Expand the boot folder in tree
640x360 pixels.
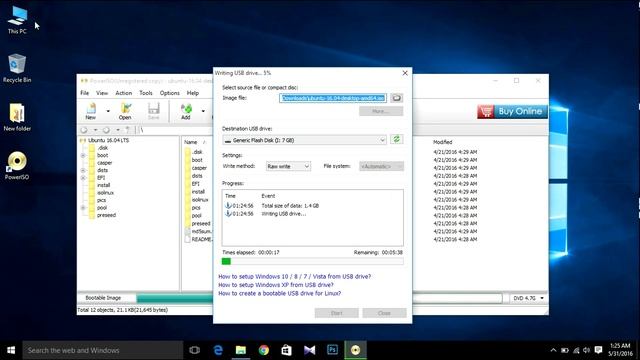click(x=83, y=156)
